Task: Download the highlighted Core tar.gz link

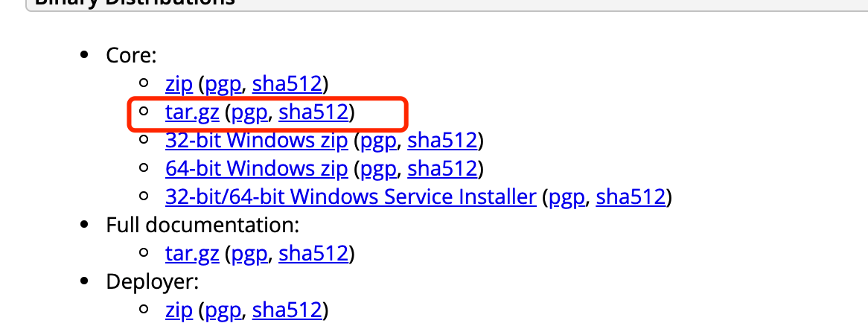Action: 192,112
